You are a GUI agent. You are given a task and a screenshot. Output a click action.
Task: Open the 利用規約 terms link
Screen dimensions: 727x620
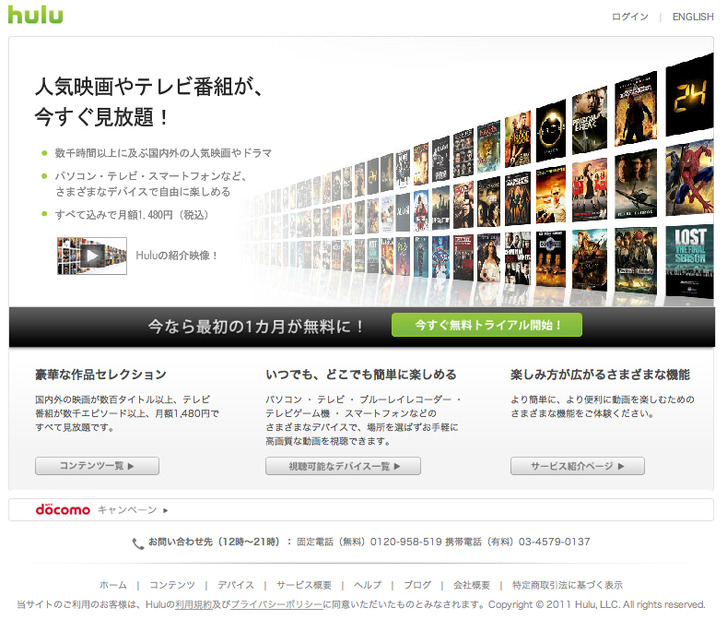tap(193, 605)
